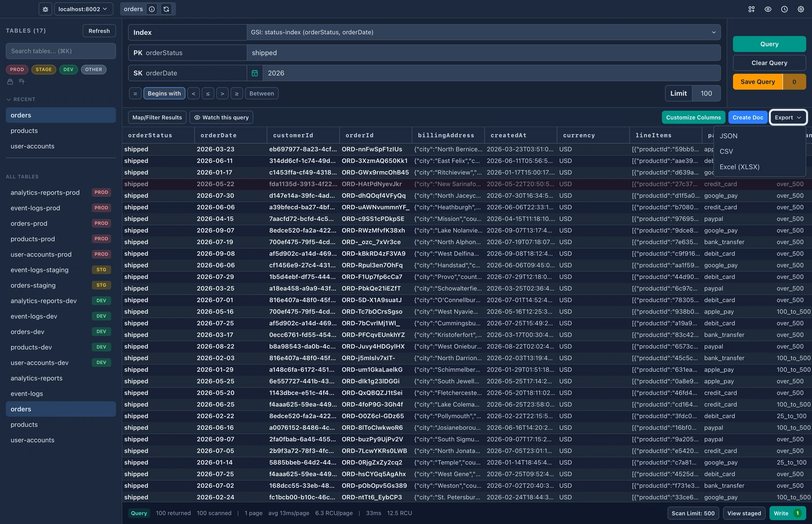Open products-dev table

coord(61,347)
